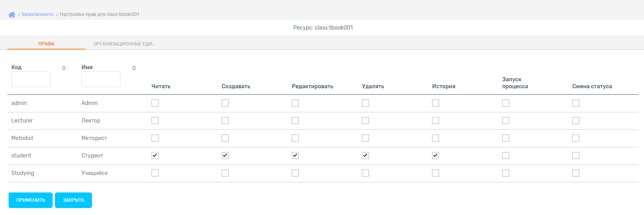644x215 pixels.
Task: Open the Безопасность breadcrumb link
Action: click(38, 14)
